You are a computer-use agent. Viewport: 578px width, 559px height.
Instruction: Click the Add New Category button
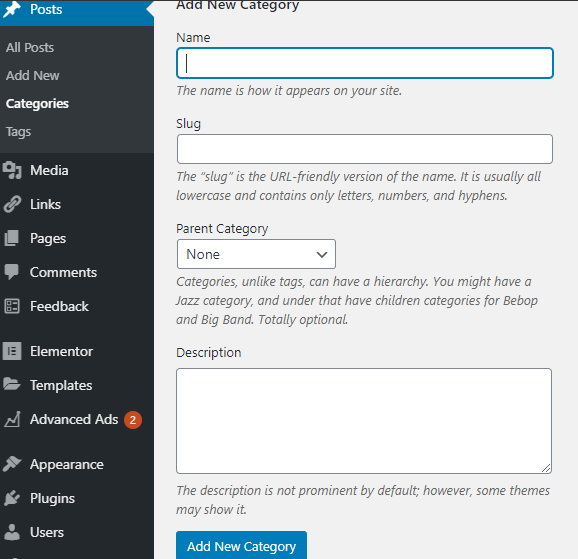click(x=241, y=546)
